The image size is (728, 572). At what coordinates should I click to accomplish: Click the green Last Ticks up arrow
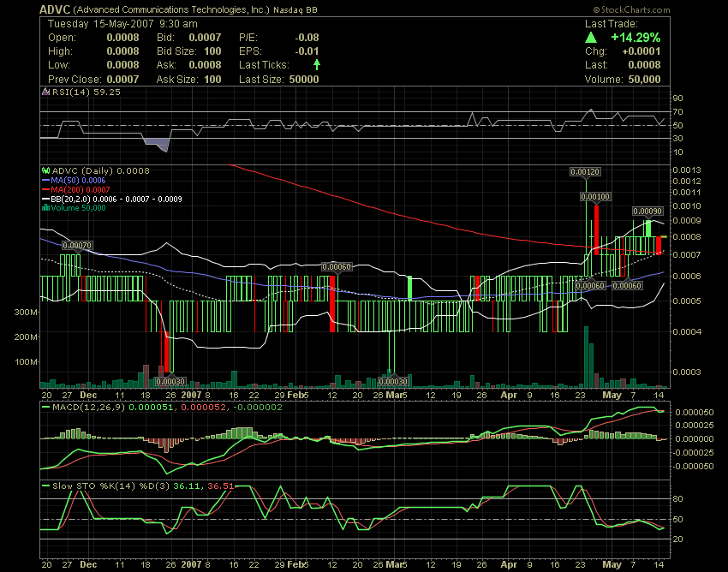(x=317, y=64)
